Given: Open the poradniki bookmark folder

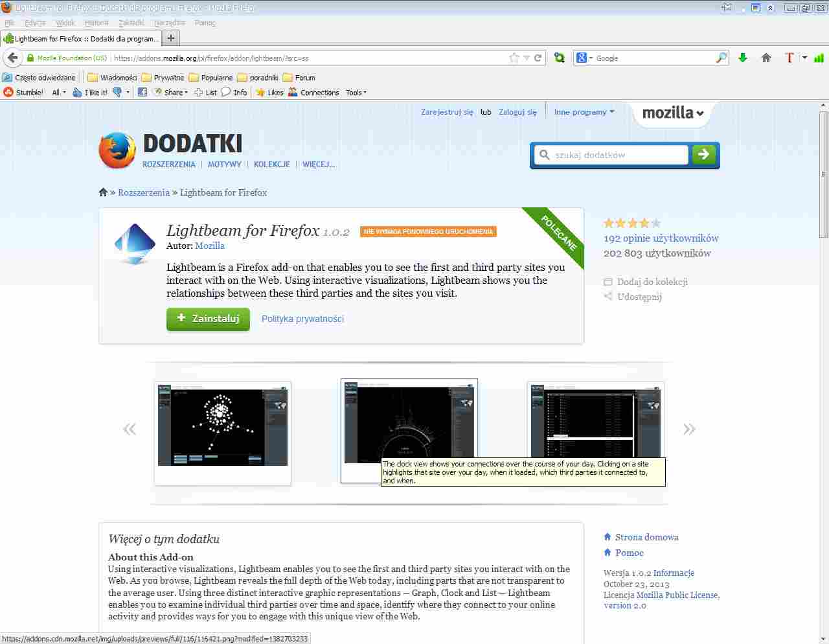Looking at the screenshot, I should (x=258, y=77).
